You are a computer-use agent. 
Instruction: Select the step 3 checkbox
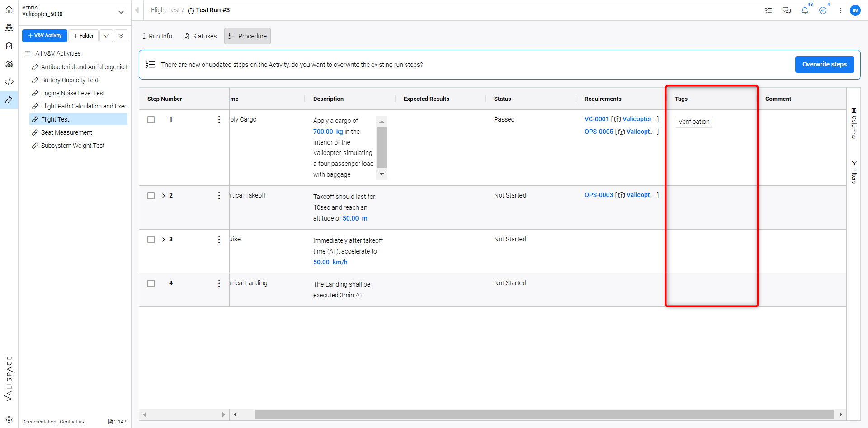151,240
